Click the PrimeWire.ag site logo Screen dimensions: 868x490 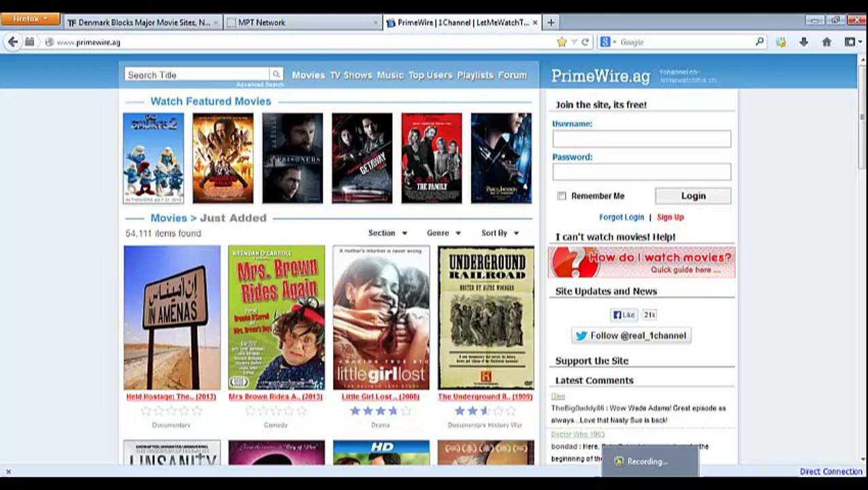click(x=600, y=76)
